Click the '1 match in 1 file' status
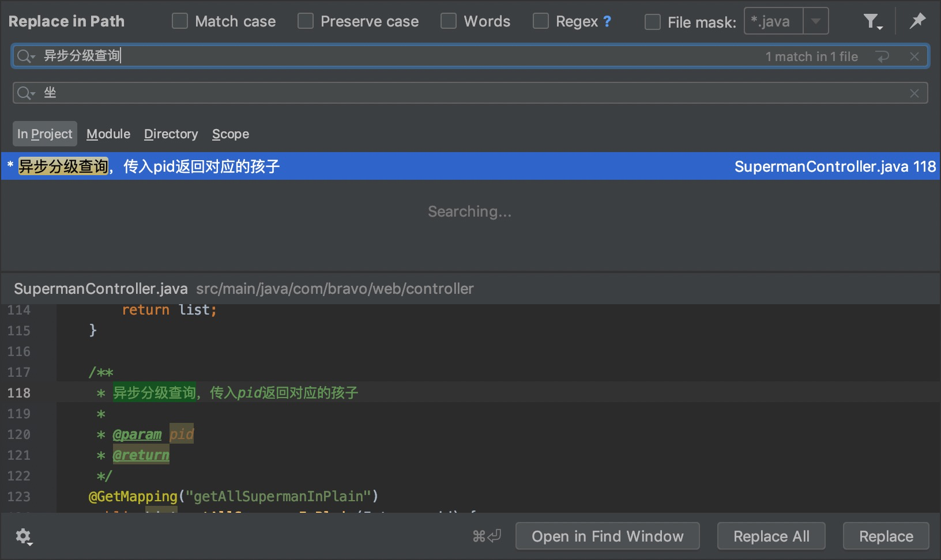 (x=812, y=56)
